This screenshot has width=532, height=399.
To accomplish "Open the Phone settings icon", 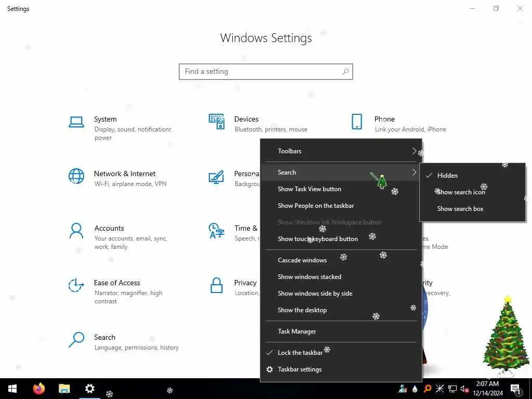I will 357,122.
